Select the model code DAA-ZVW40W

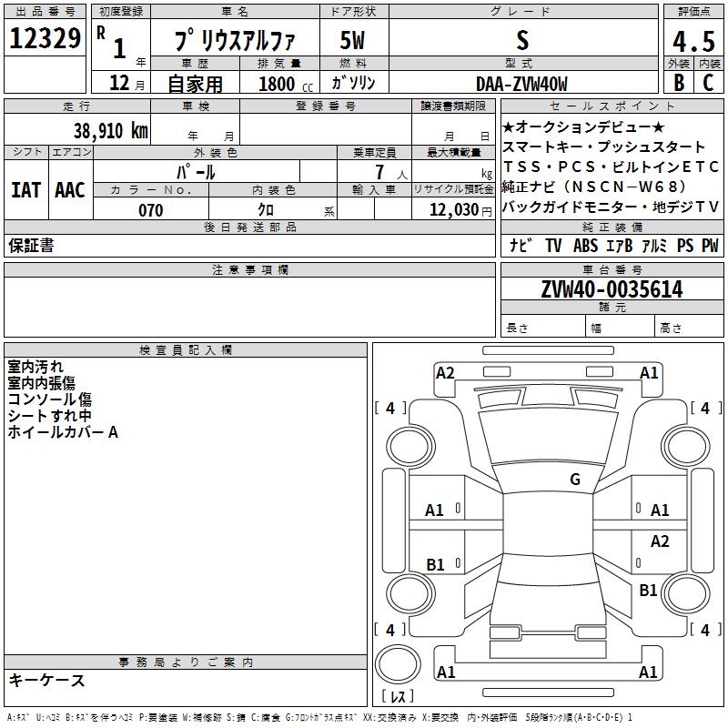click(x=521, y=84)
